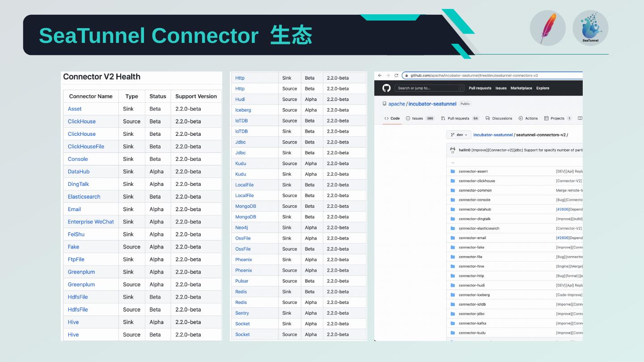Viewport: 644px width, 362px height.
Task: Open the ClickHouseFile connector link
Action: (x=86, y=146)
